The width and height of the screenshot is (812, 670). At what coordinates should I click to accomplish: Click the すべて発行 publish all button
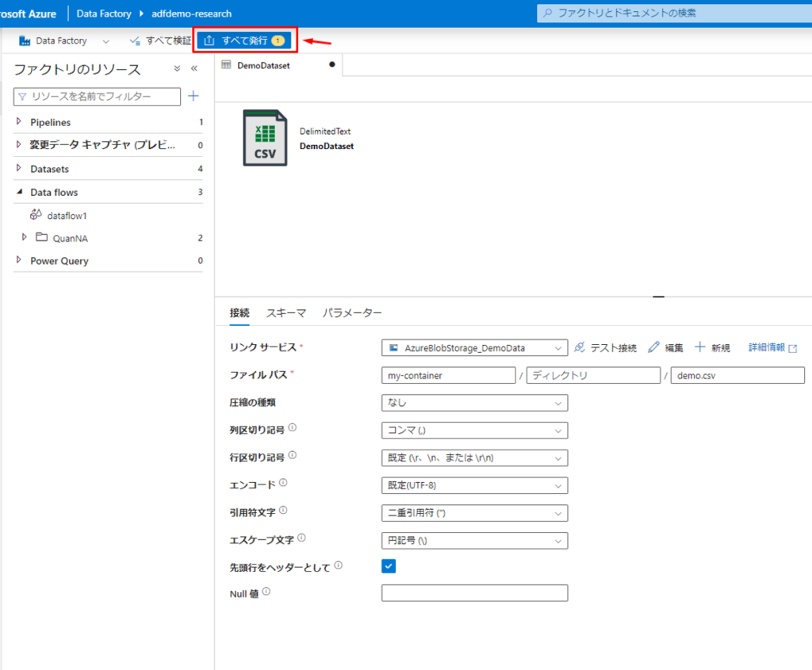click(x=244, y=40)
